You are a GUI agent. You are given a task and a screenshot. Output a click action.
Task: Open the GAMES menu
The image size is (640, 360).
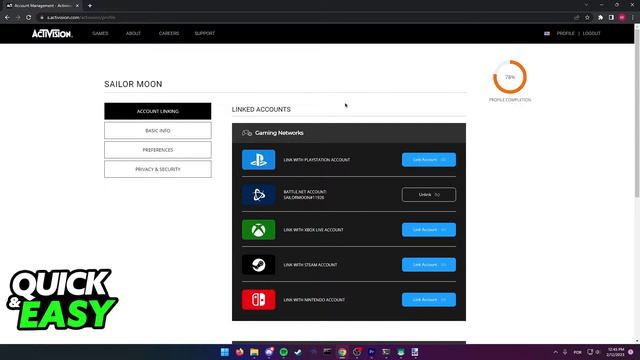[x=100, y=33]
